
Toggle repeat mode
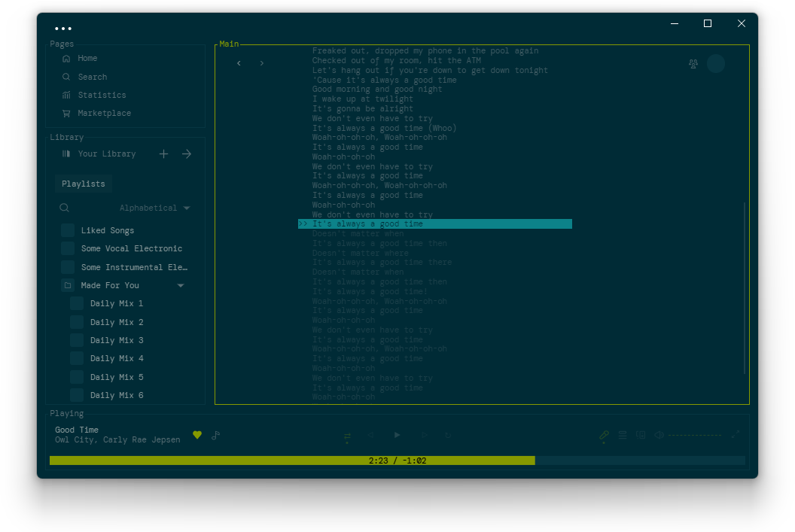[x=448, y=435]
